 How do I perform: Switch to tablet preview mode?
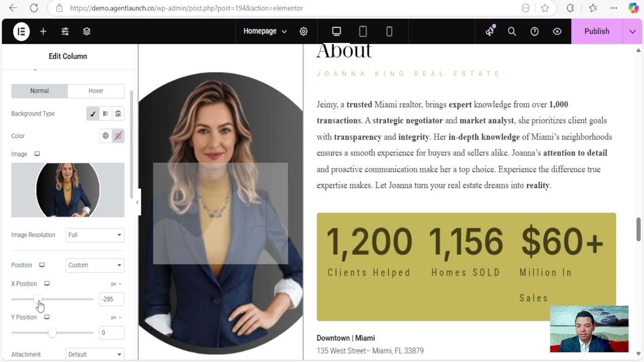coord(363,31)
